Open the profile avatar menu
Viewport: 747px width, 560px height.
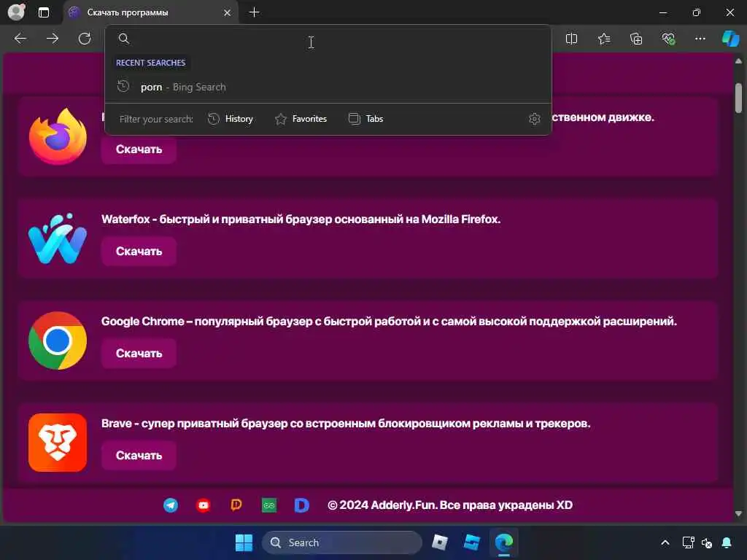pyautogui.click(x=16, y=12)
